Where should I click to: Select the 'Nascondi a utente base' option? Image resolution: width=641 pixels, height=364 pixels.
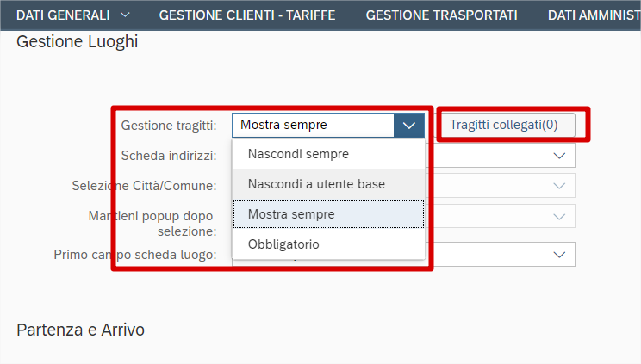316,184
